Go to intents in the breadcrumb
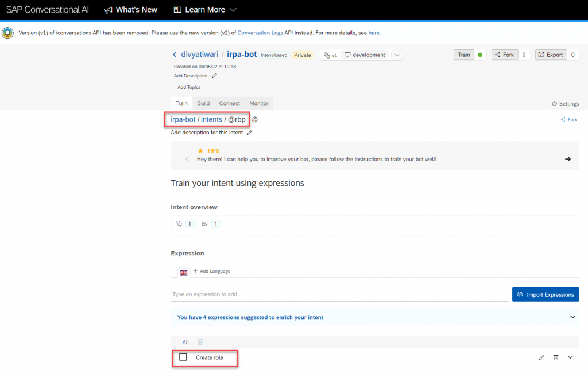 211,119
